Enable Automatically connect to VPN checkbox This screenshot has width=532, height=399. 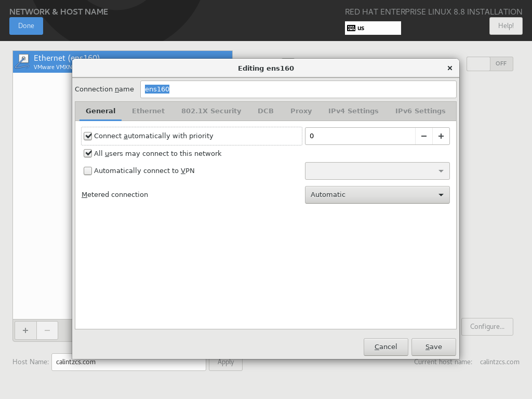tap(88, 170)
